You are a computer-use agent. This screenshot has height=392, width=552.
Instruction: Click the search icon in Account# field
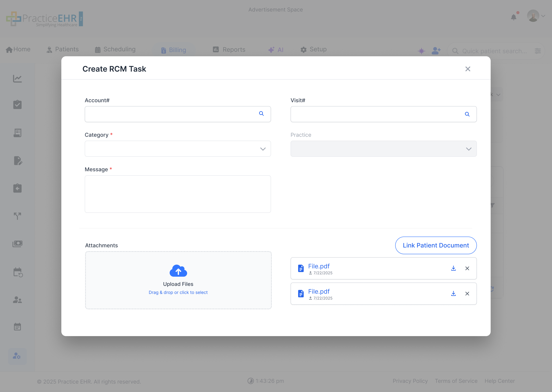(261, 114)
